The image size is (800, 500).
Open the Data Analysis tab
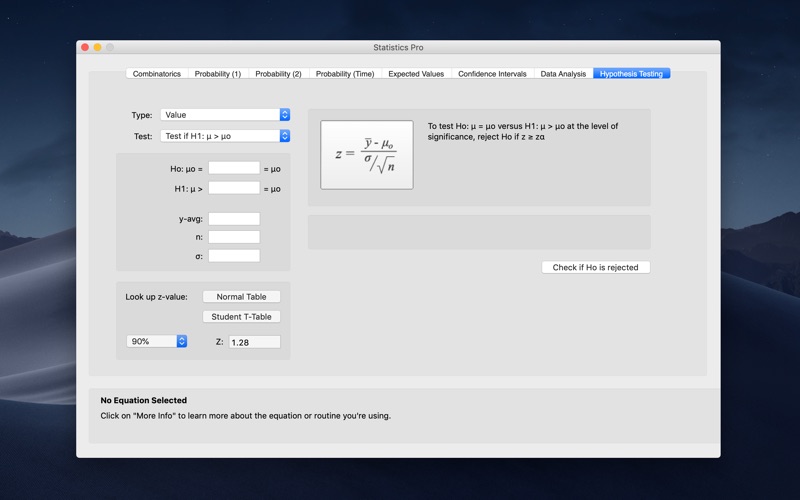pos(563,73)
